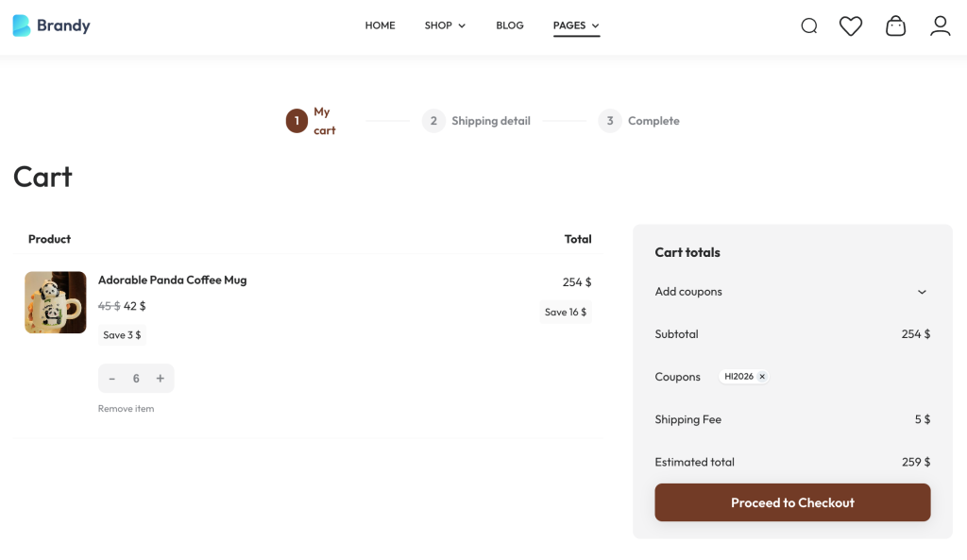
Task: Click the panda mug product thumbnail
Action: 56,302
